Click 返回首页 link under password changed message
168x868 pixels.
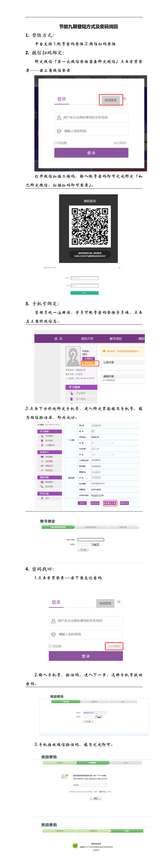[96, 850]
